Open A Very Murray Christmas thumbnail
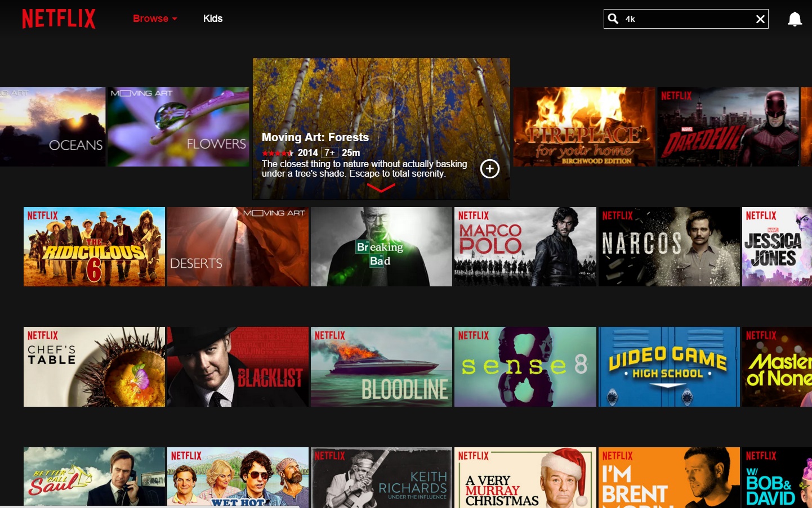The image size is (812, 508). [525, 478]
